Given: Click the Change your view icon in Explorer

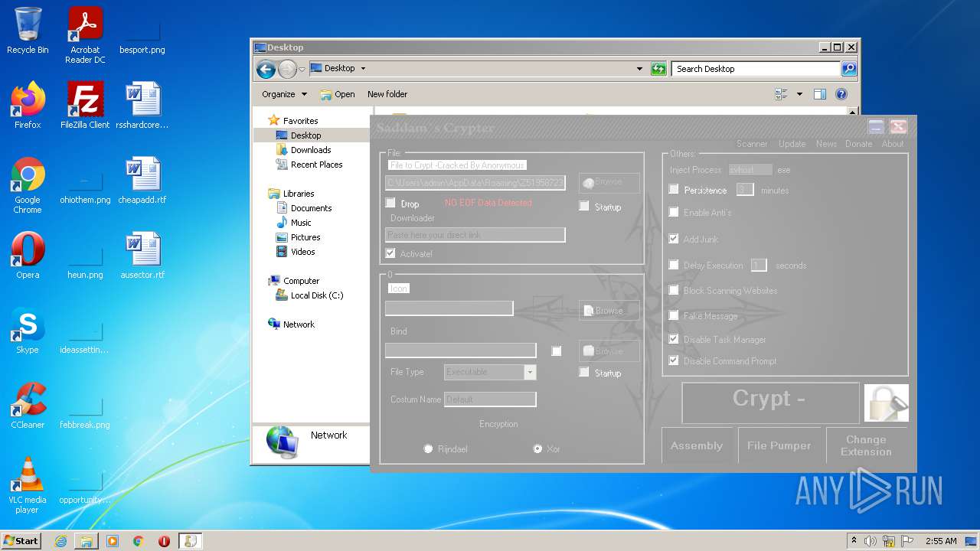Looking at the screenshot, I should (x=781, y=94).
